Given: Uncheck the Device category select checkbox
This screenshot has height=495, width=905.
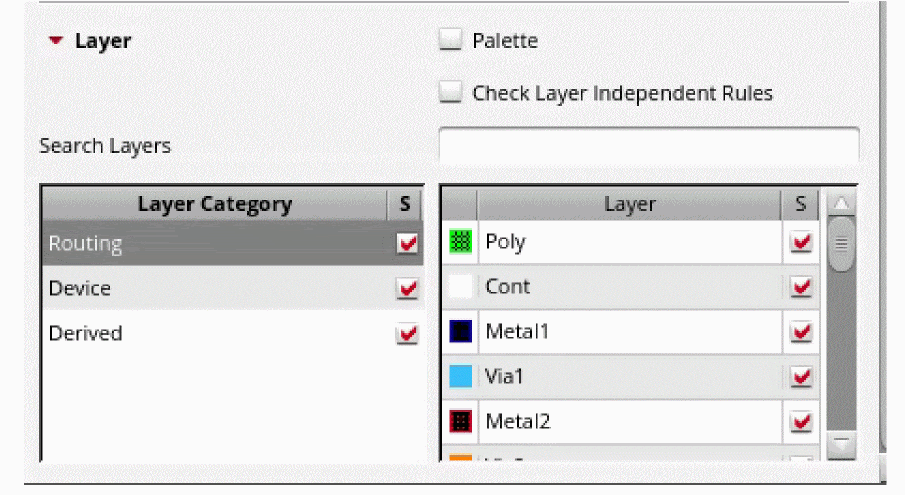Looking at the screenshot, I should [x=407, y=289].
